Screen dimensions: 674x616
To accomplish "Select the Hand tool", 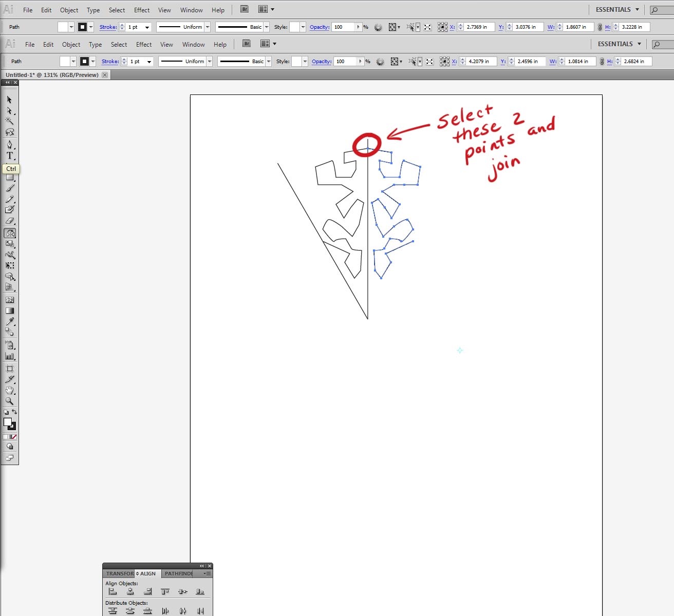I will tap(9, 391).
